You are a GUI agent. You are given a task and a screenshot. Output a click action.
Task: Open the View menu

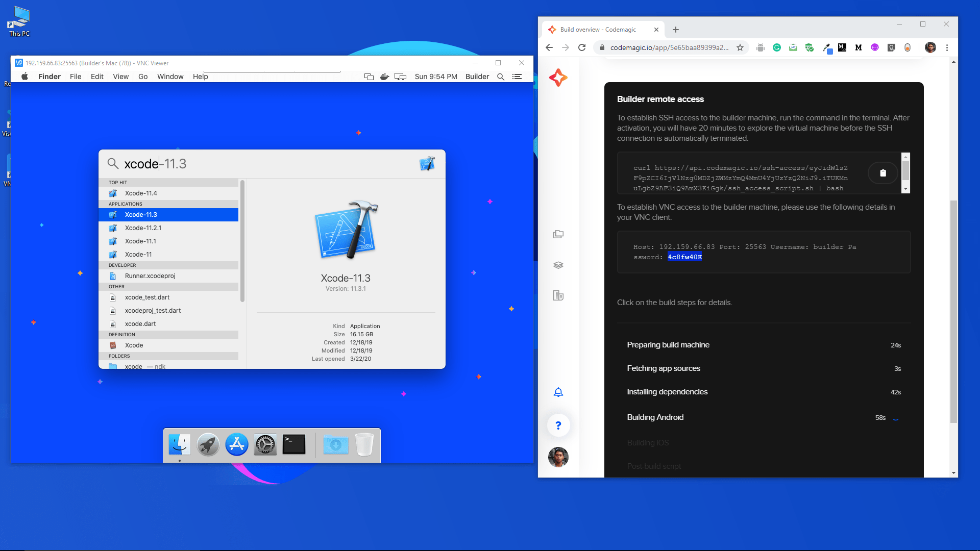[121, 77]
